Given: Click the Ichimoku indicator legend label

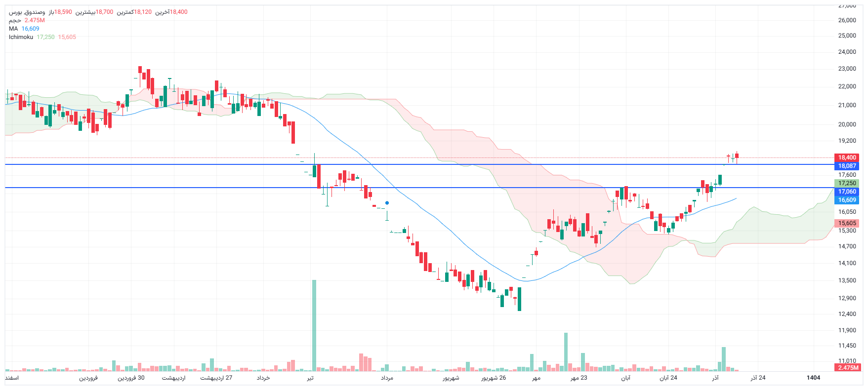Looking at the screenshot, I should coord(21,37).
